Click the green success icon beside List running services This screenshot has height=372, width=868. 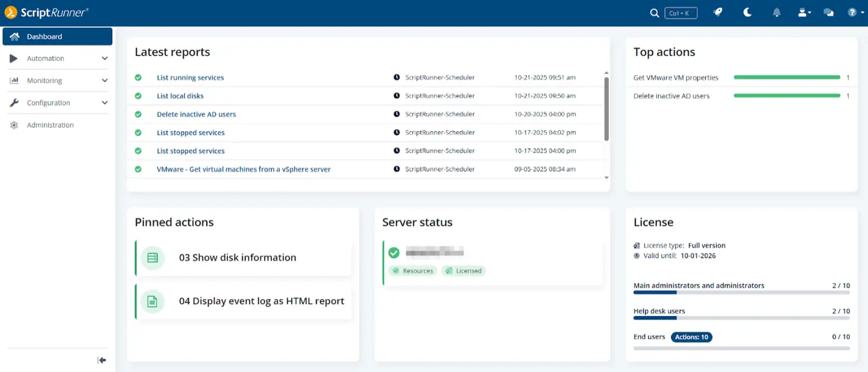(x=138, y=77)
